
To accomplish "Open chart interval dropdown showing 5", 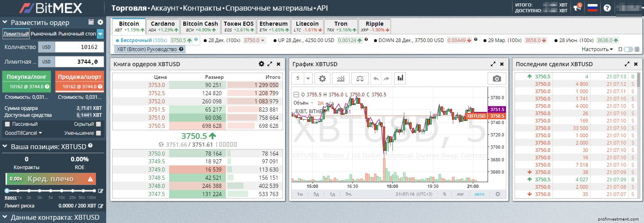I will (308, 78).
